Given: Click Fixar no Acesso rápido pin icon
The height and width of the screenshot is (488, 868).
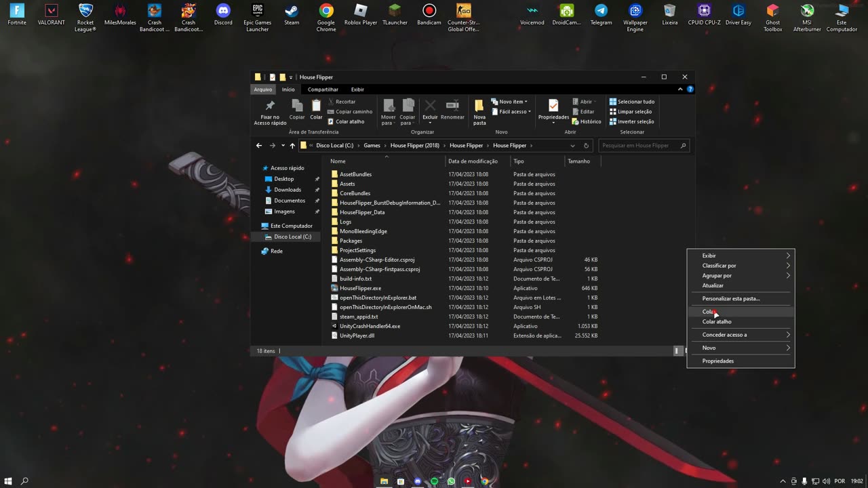Looking at the screenshot, I should coord(270,106).
